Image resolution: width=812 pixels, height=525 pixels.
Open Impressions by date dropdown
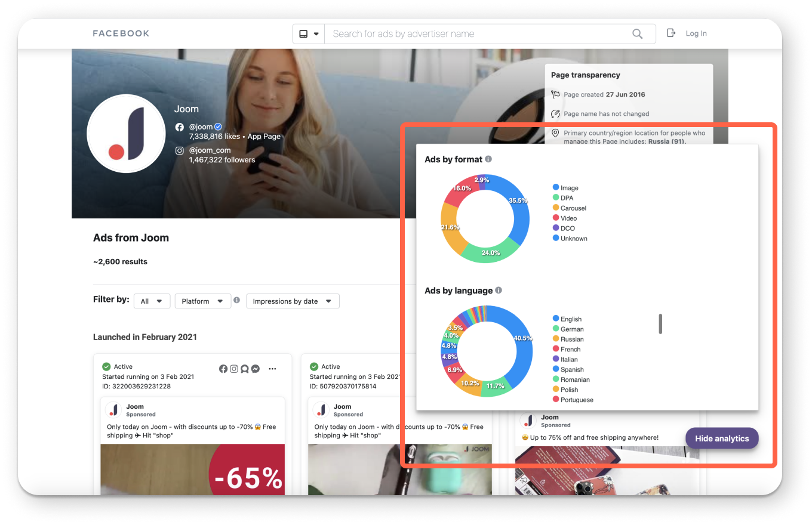pyautogui.click(x=293, y=301)
